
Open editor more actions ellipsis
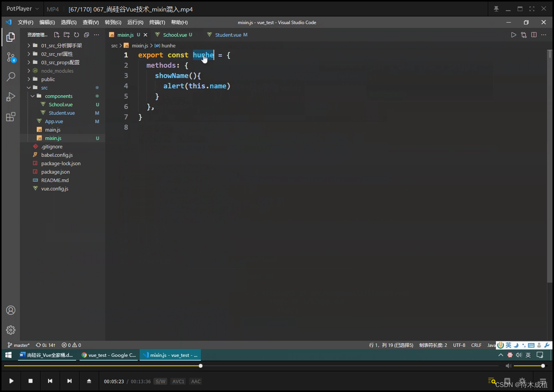pyautogui.click(x=544, y=35)
